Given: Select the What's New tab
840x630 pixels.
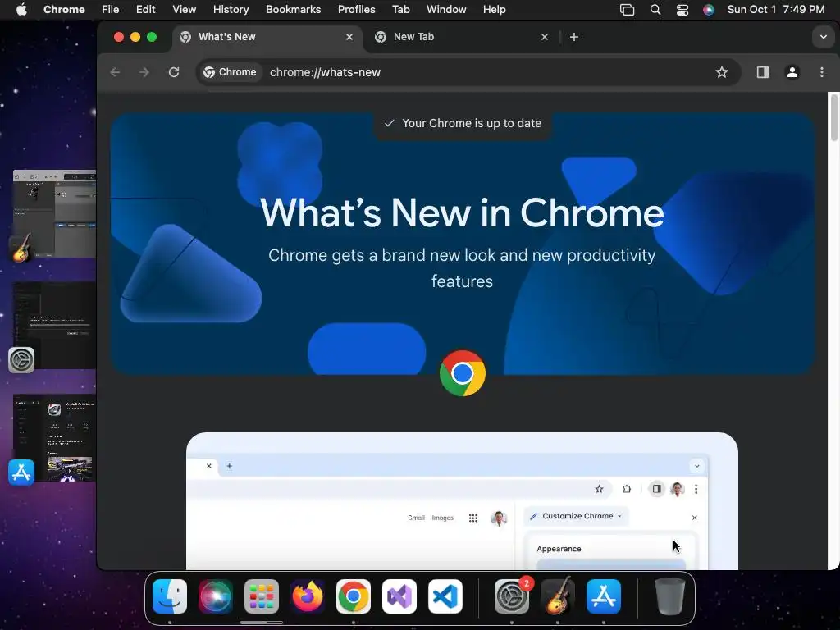Looking at the screenshot, I should click(267, 37).
